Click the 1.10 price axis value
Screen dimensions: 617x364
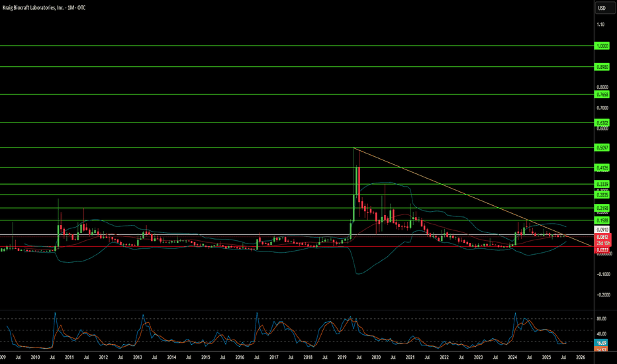600,24
